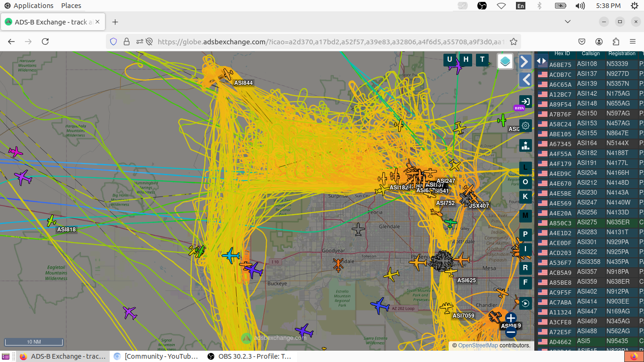Switch to OBS 30.2.3 taskbar window
The height and width of the screenshot is (362, 644).
250,356
